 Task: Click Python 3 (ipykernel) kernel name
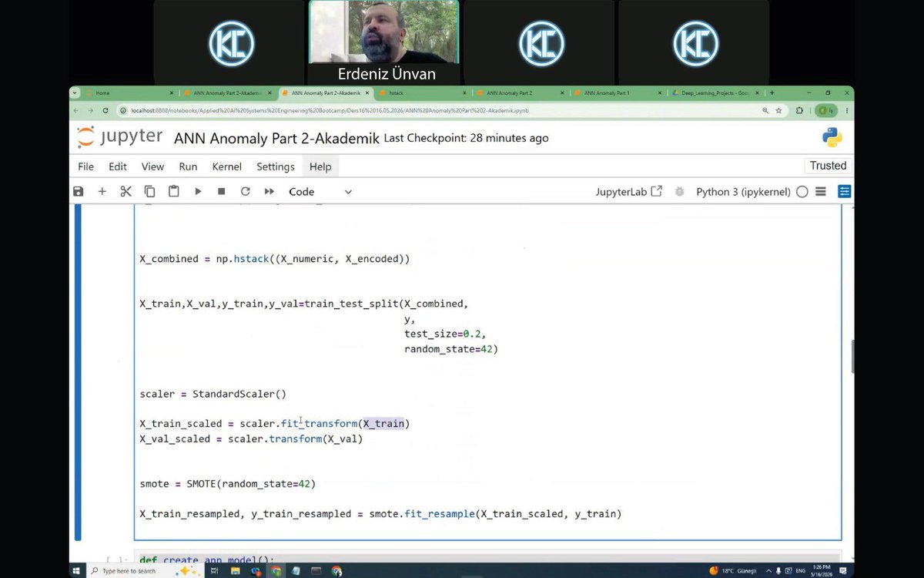[743, 192]
